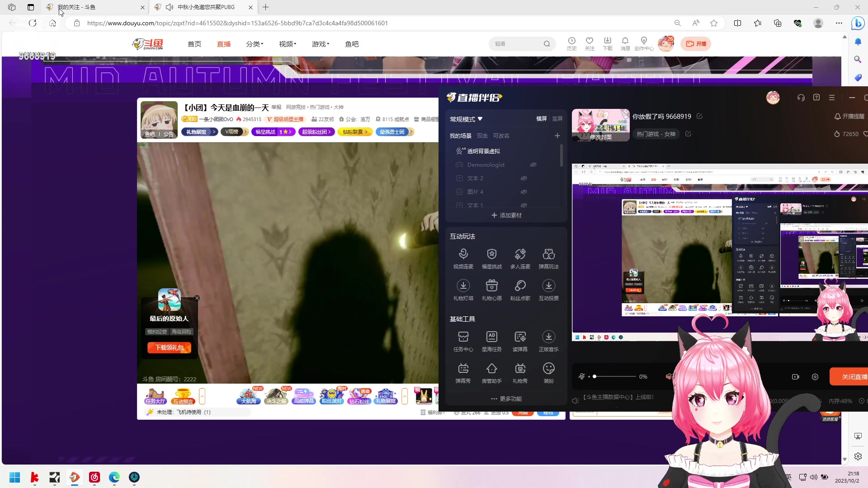Click orange 开播 button on Douyu header
Viewport: 868px width, 488px height.
(696, 44)
